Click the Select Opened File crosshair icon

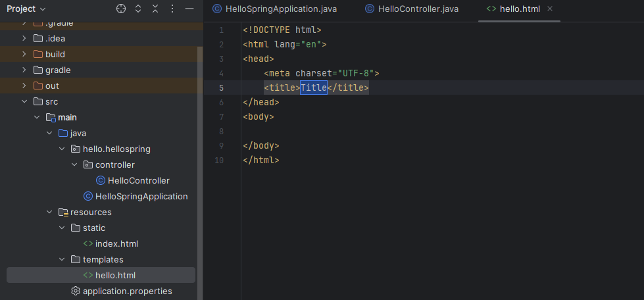click(121, 9)
